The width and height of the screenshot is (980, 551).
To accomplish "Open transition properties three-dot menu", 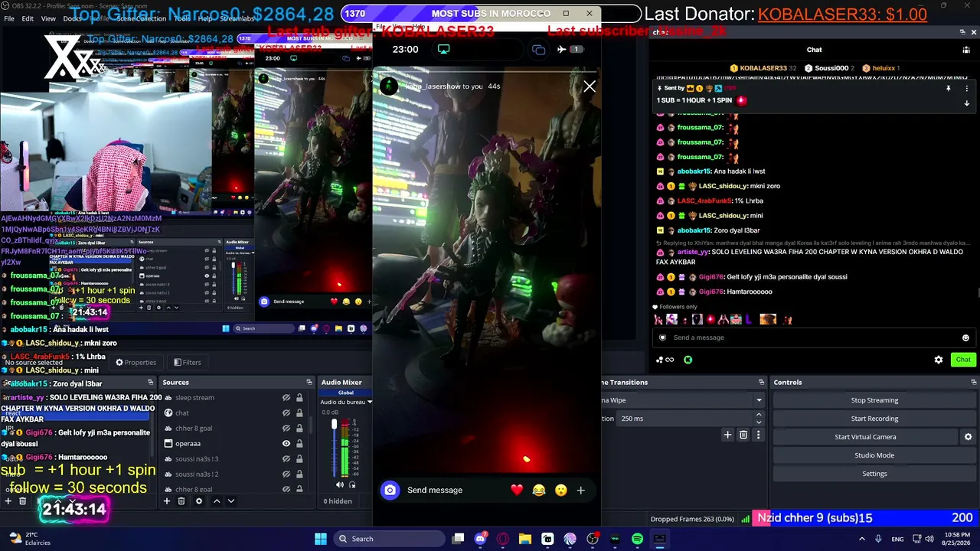I will (759, 435).
